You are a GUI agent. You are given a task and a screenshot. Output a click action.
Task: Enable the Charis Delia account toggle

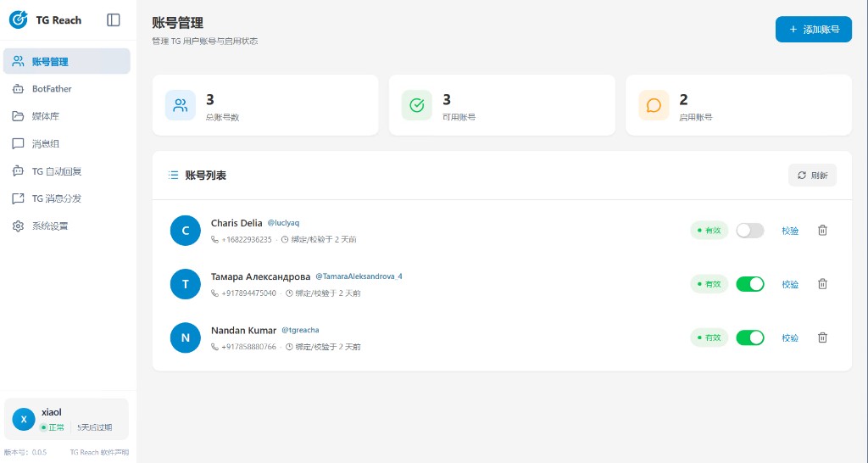point(749,231)
